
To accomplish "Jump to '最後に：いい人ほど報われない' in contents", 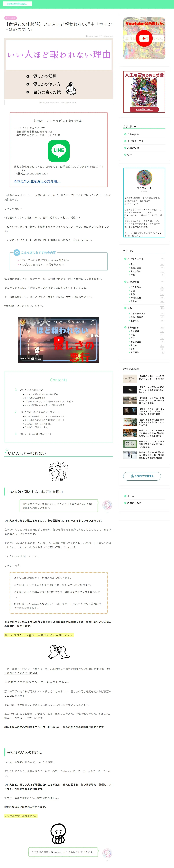I will pos(36,434).
